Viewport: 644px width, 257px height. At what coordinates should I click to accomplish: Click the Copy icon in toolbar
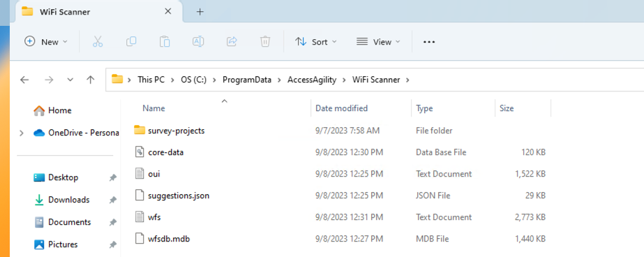click(131, 41)
